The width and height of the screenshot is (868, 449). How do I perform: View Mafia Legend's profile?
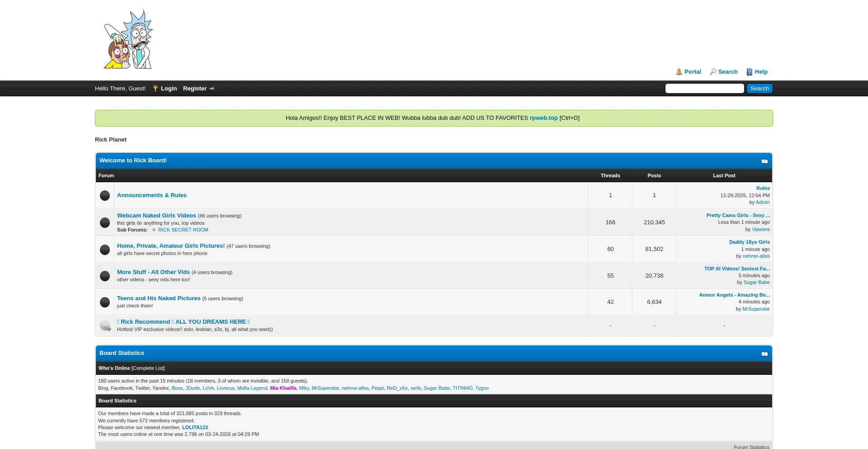pos(252,388)
